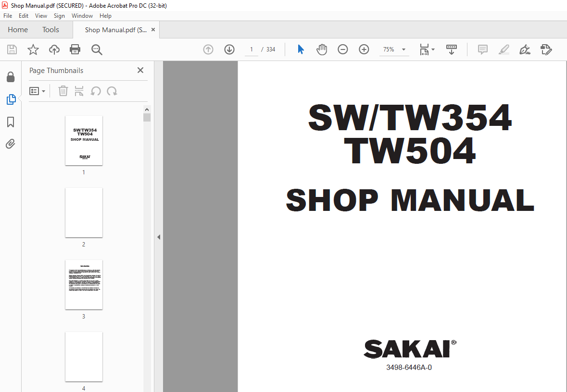The image size is (567, 392).
Task: Click the SHOP MANUAL heading on page
Action: pyautogui.click(x=410, y=200)
